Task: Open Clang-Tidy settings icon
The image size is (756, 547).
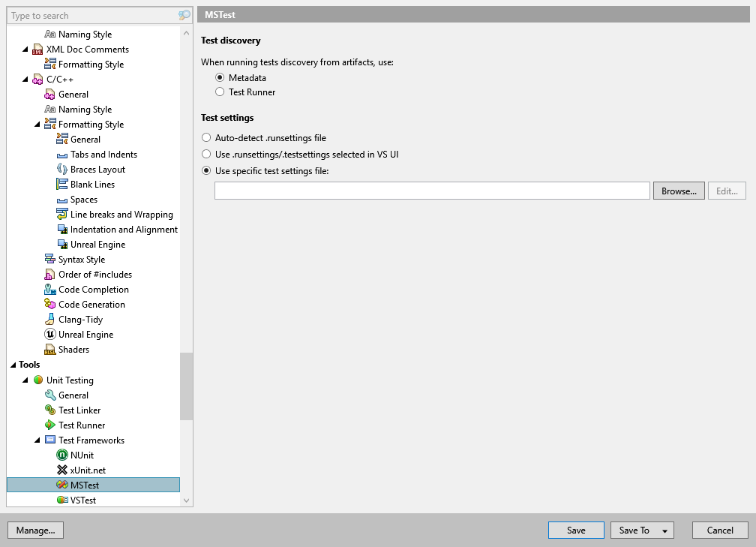Action: point(51,319)
